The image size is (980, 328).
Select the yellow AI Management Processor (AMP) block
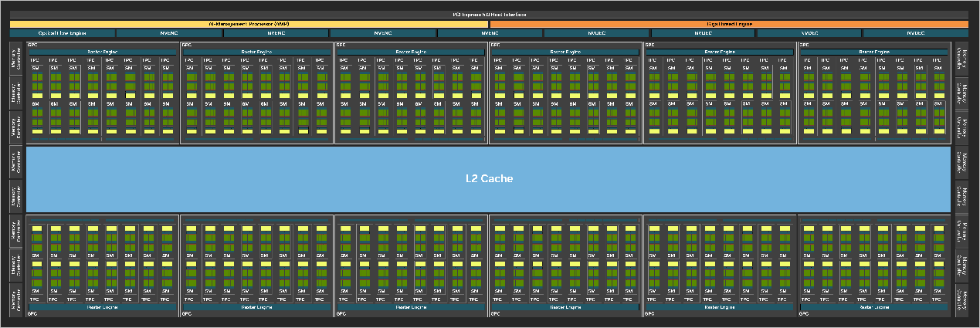coord(249,24)
